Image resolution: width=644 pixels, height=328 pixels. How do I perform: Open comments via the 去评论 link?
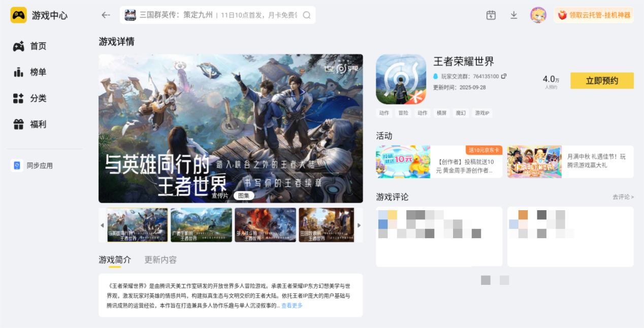pyautogui.click(x=623, y=196)
